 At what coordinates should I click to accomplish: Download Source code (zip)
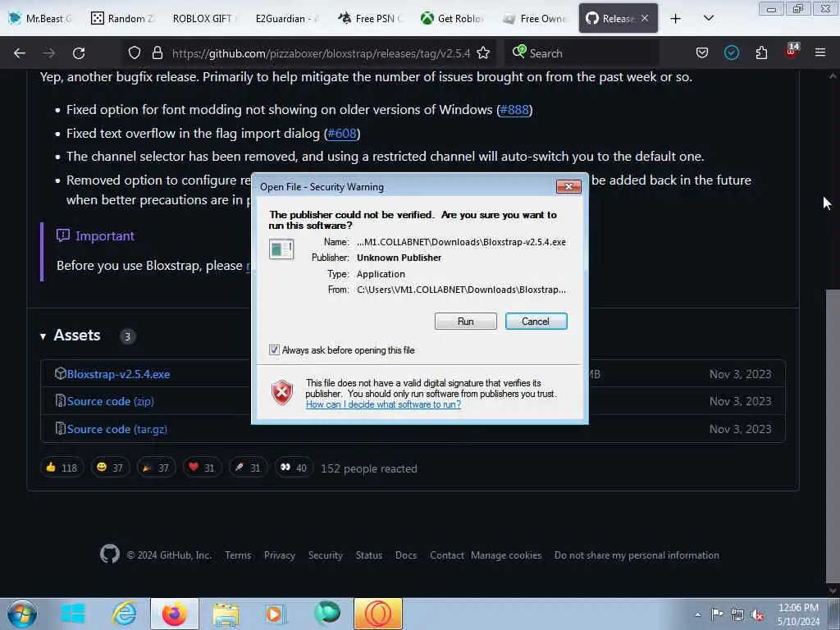click(x=111, y=401)
